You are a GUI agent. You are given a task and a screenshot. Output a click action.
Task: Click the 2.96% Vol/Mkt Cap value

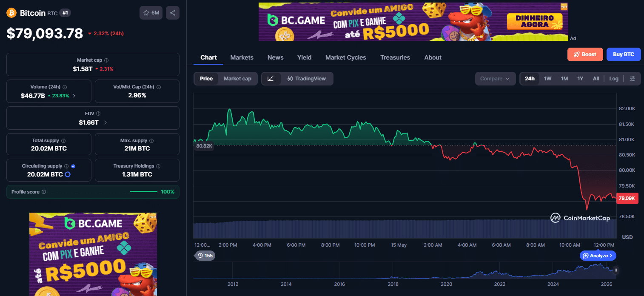coord(137,95)
